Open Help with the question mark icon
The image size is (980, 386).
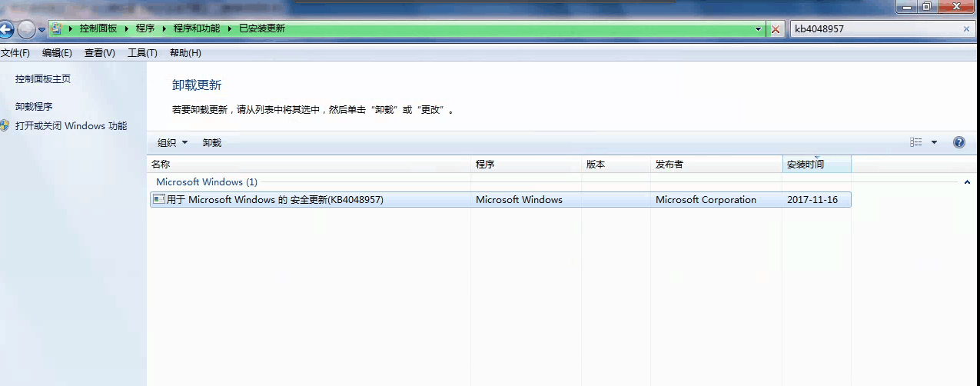pos(958,142)
